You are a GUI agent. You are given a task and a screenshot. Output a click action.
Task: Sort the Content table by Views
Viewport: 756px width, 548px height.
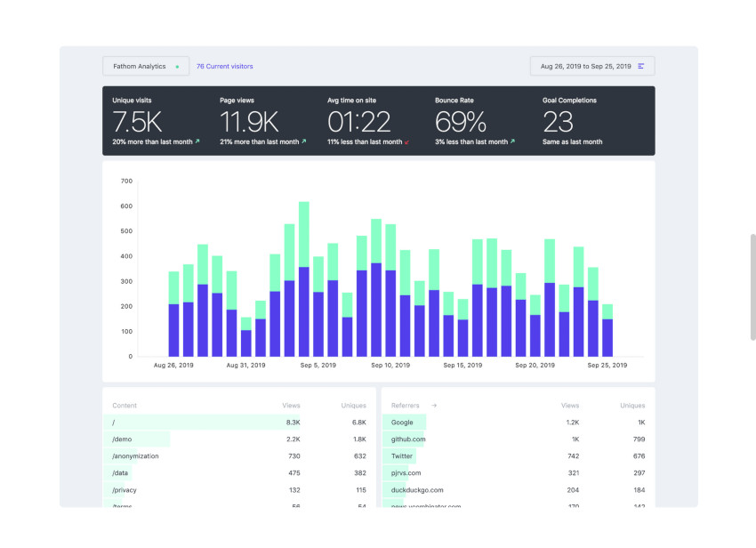click(x=291, y=406)
